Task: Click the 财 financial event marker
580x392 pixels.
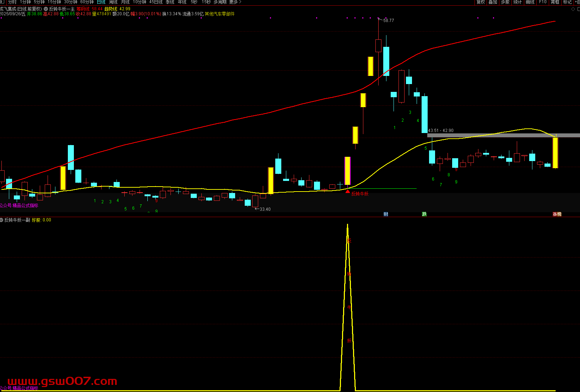Action: [x=386, y=214]
